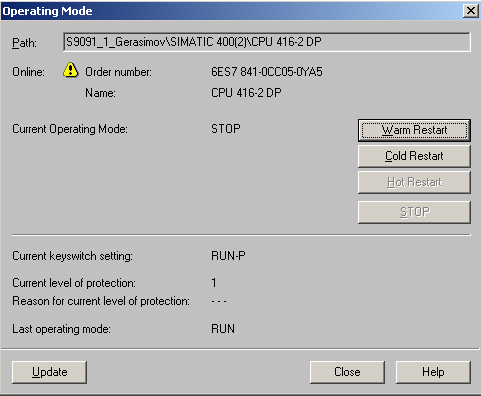Click the 'Name:' label
Viewport: 481px width, 396px height.
(100, 93)
